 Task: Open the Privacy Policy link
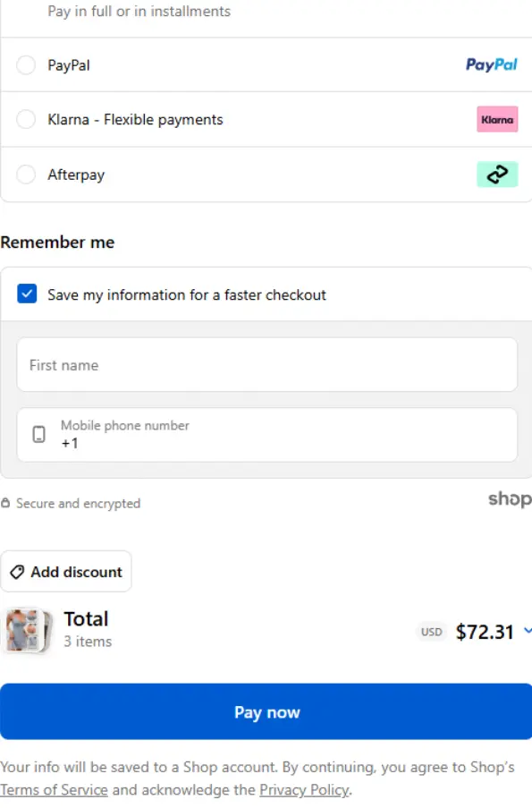[x=303, y=790]
